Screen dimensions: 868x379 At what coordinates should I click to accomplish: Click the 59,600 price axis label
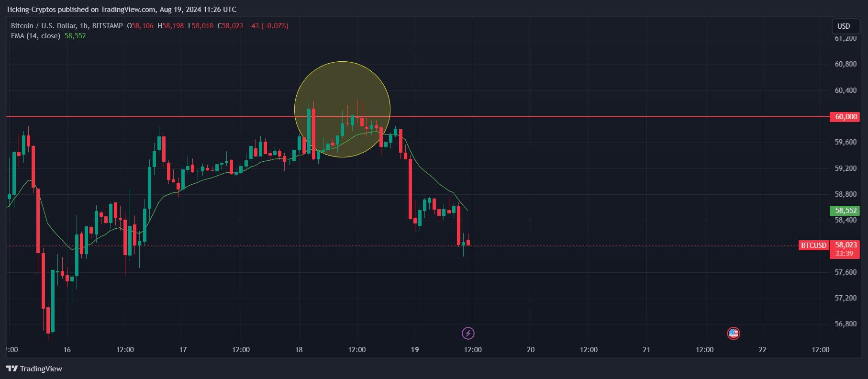(846, 142)
